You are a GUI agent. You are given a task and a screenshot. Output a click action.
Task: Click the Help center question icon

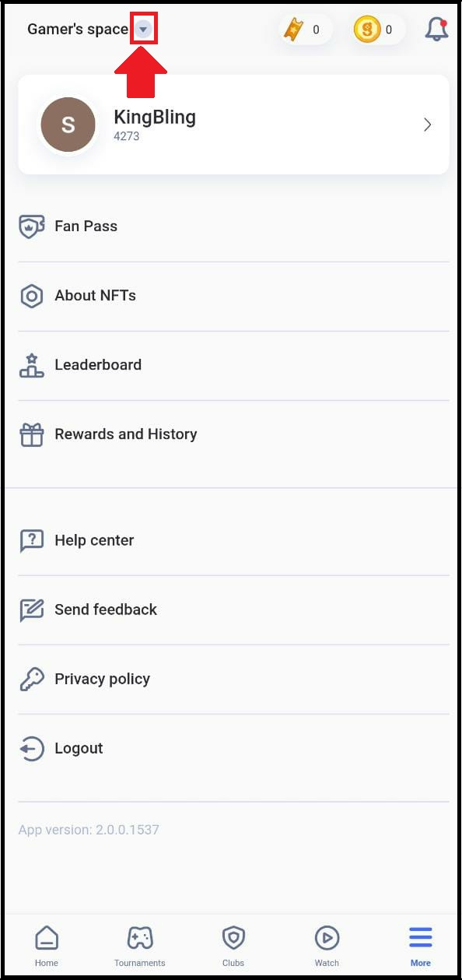point(32,541)
